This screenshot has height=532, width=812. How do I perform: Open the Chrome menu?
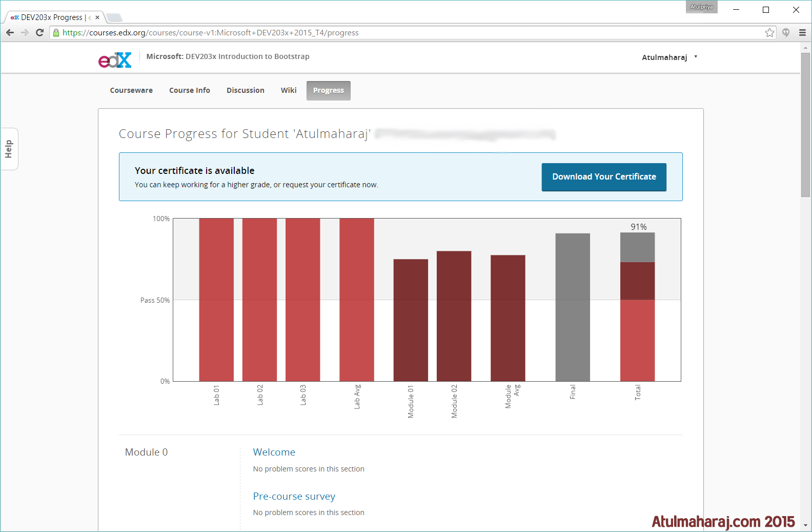coord(802,32)
